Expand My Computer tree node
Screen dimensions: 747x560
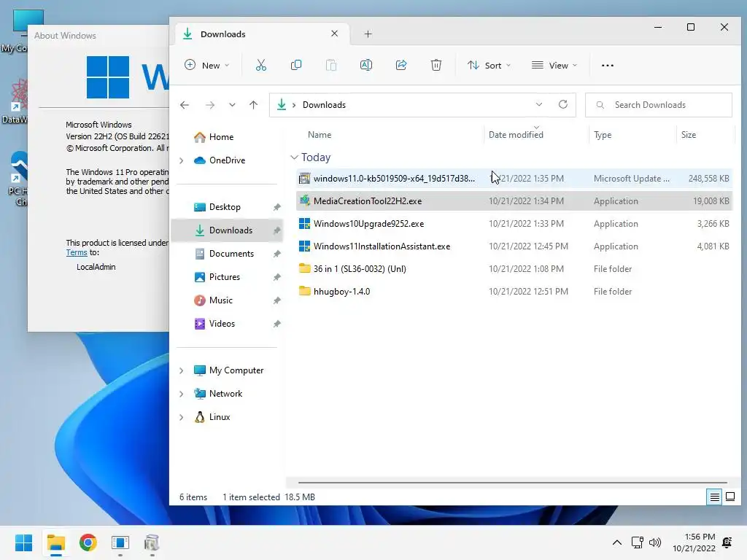coord(182,370)
